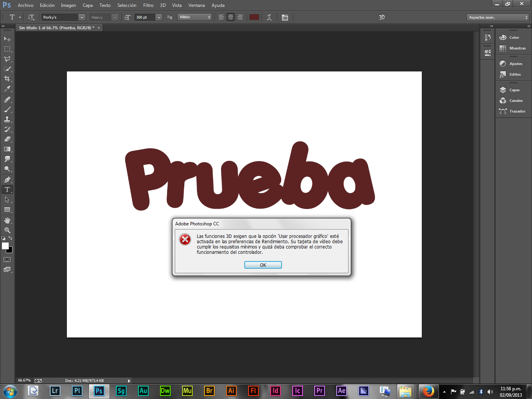
Task: Select the Polygonal Lasso tool
Action: [7, 59]
